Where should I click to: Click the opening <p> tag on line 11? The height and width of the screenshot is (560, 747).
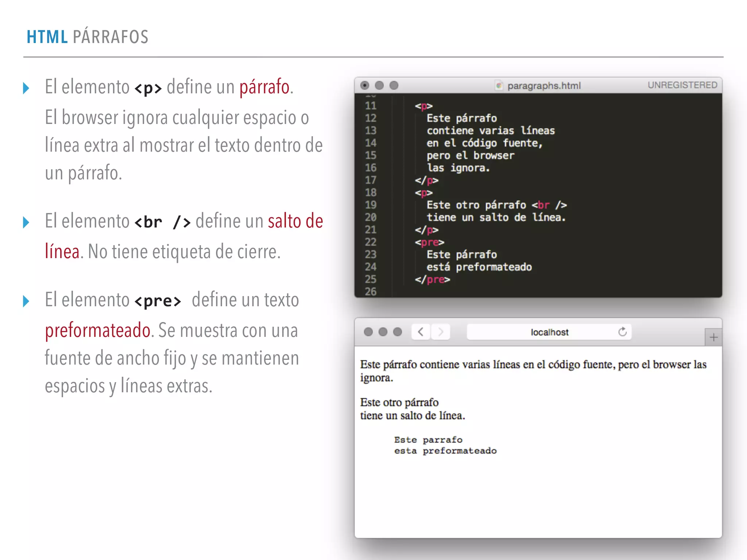(x=423, y=106)
